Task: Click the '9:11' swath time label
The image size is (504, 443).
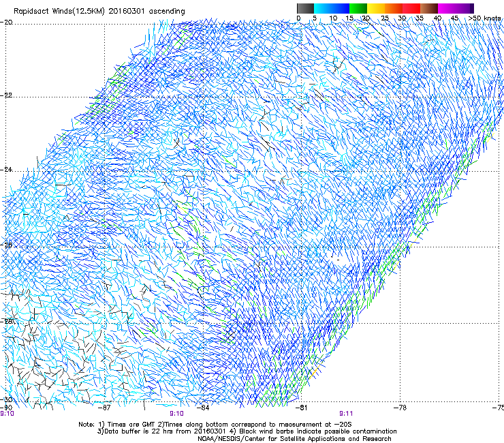Action: 346,414
